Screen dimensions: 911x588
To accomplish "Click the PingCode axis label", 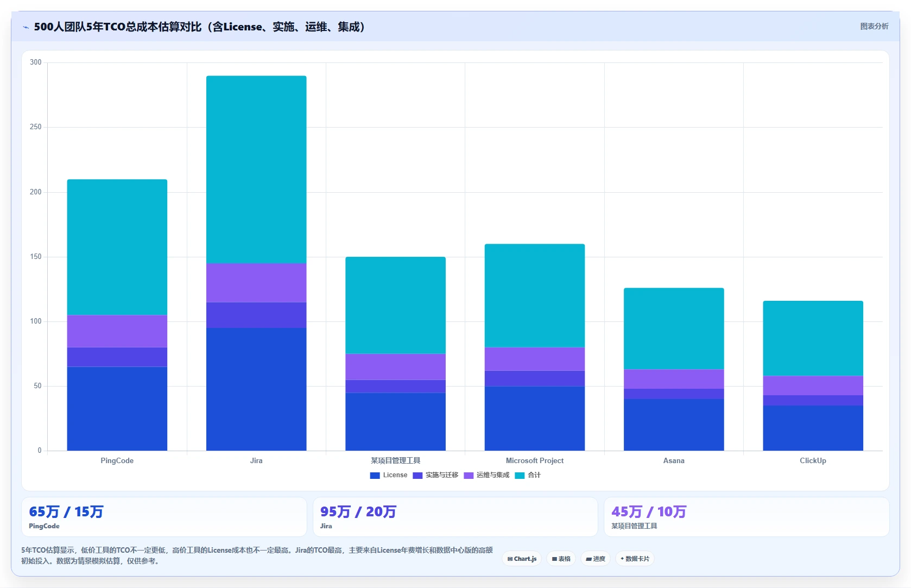I will pos(117,460).
